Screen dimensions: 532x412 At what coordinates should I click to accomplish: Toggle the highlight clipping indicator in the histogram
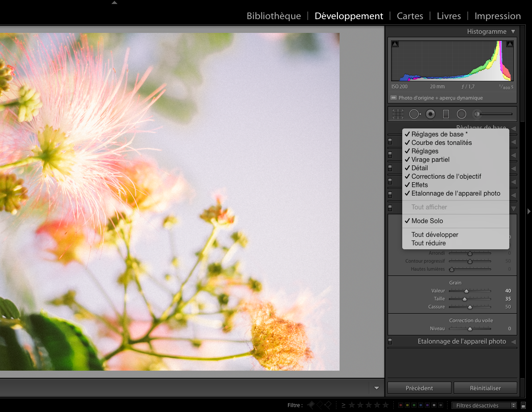(510, 44)
